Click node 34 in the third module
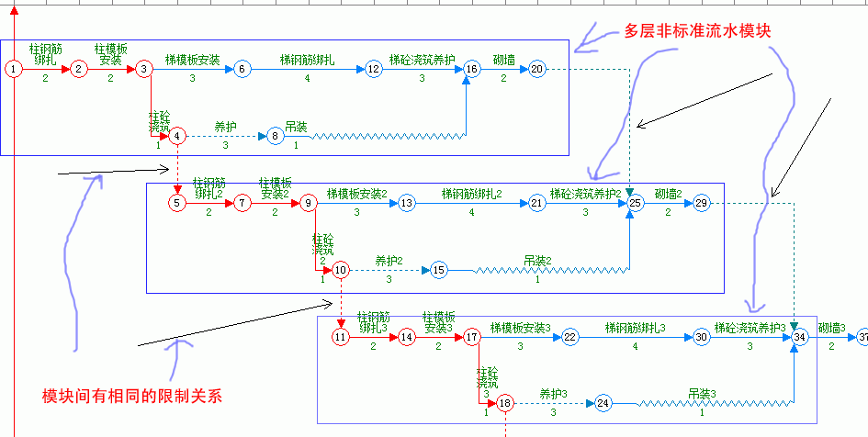Viewport: 868px width, 437px height. coord(800,337)
